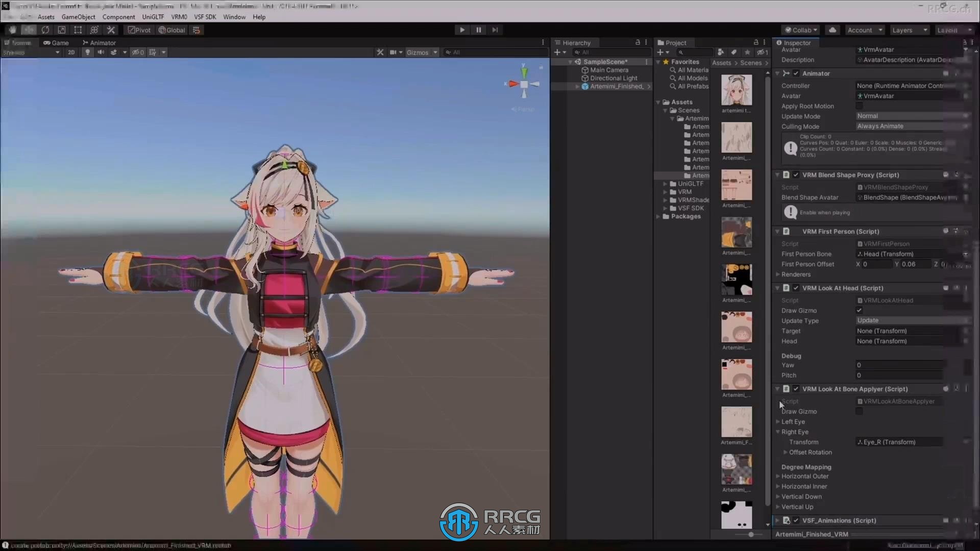
Task: Click the search by label icon in Project
Action: pyautogui.click(x=733, y=52)
